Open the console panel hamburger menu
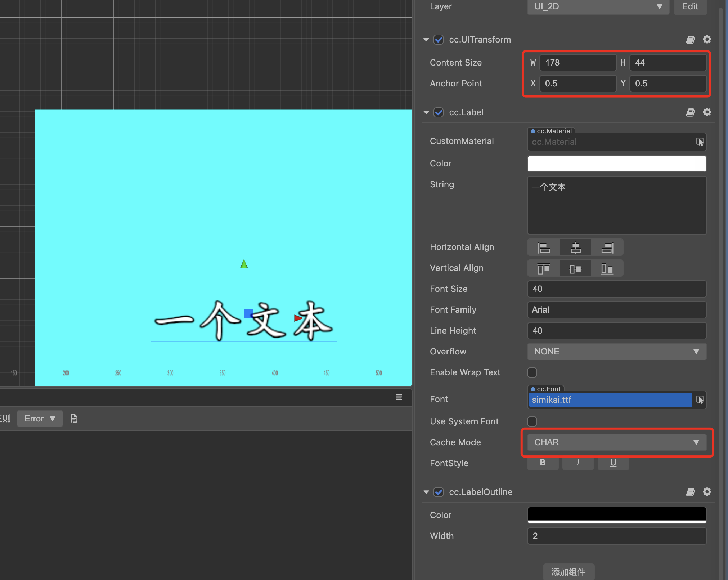 point(399,397)
